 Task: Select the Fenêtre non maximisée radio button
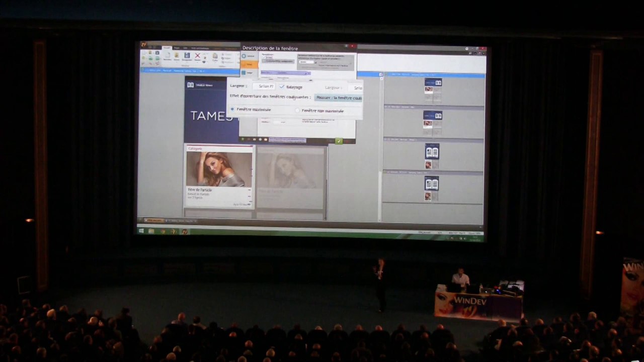[297, 110]
